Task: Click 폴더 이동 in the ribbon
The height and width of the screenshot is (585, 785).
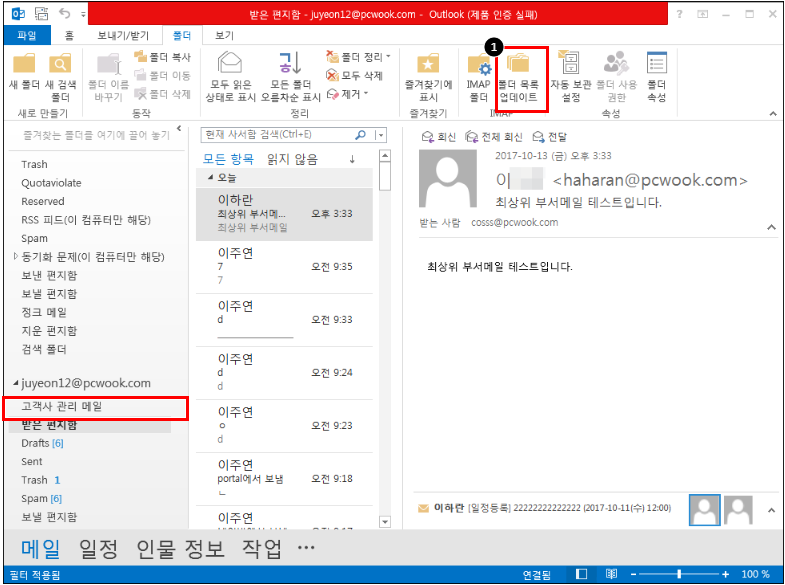Action: coord(163,76)
